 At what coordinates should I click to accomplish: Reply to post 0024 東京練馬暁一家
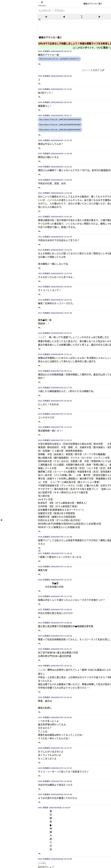(x=39, y=435)
